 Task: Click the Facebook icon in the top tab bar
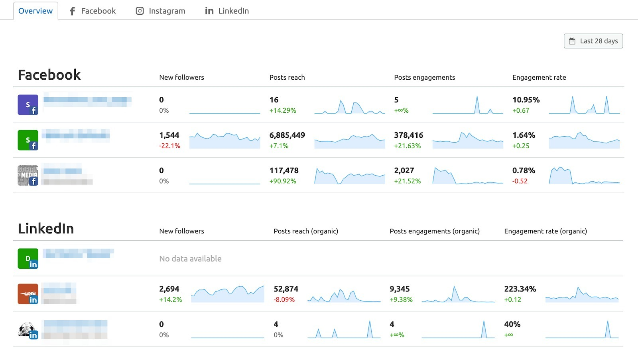tap(72, 11)
